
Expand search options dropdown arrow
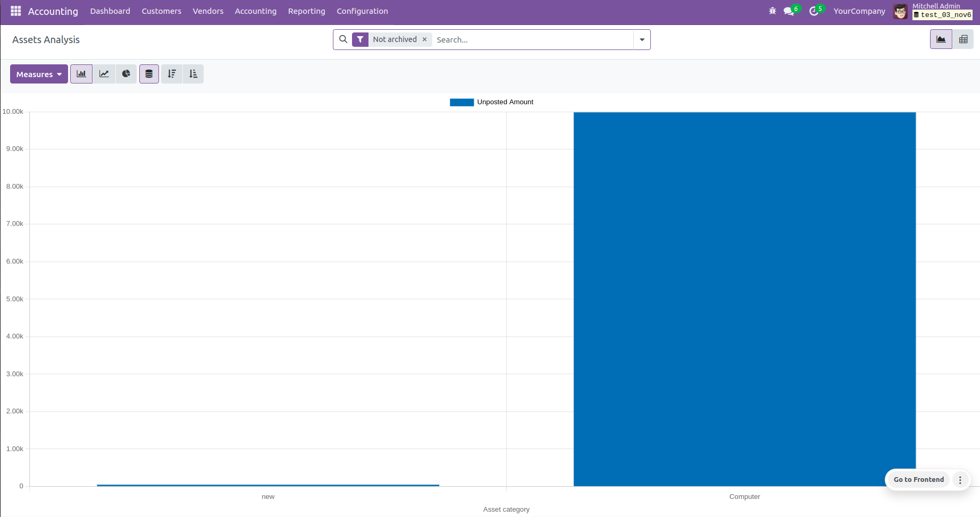642,40
